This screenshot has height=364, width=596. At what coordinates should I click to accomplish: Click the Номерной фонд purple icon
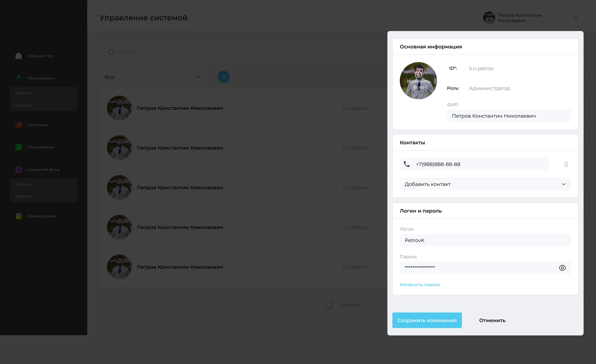click(x=19, y=169)
